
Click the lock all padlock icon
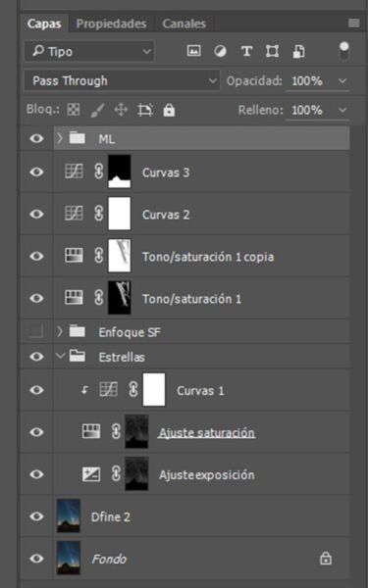coord(169,110)
